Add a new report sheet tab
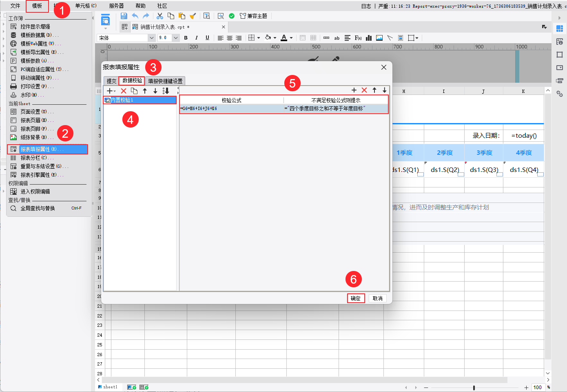Viewport: 567px width, 392px height. click(131, 387)
